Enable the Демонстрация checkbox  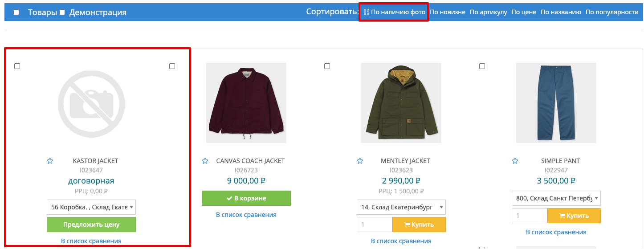[62, 12]
